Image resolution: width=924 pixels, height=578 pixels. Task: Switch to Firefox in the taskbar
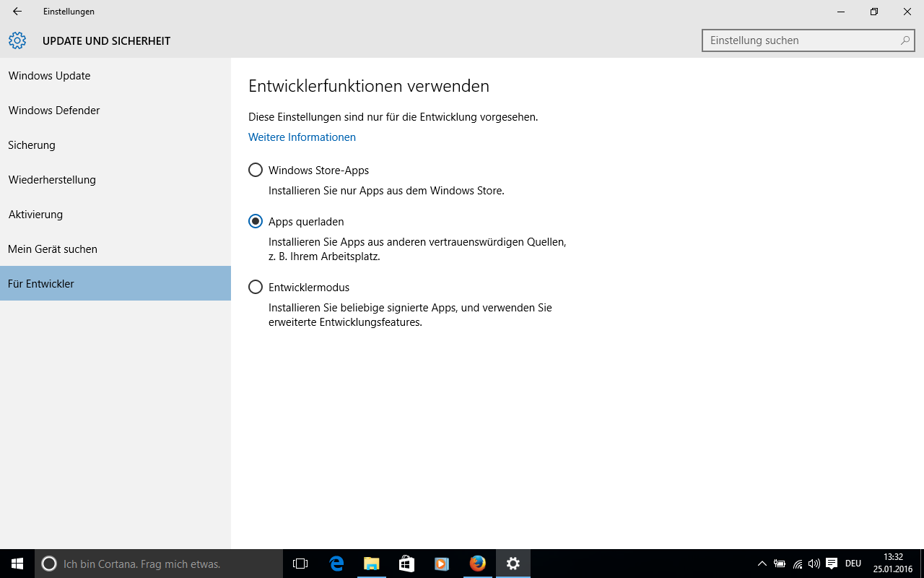pos(477,564)
